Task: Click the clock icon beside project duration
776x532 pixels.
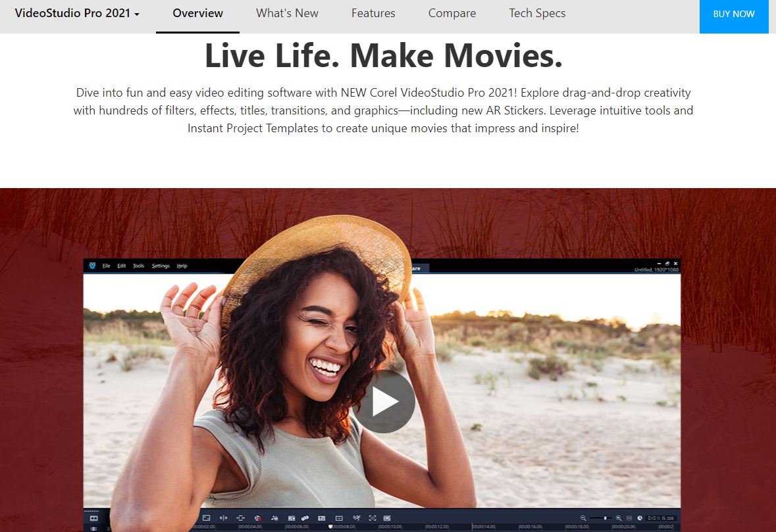Action: click(x=640, y=518)
